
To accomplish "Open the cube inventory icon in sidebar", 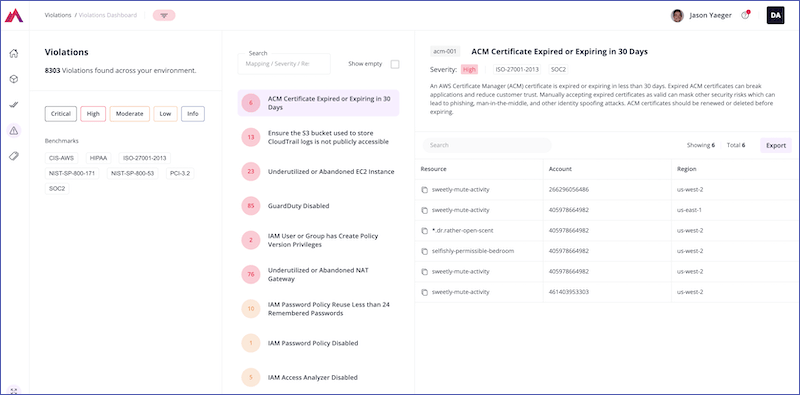I will coord(14,79).
